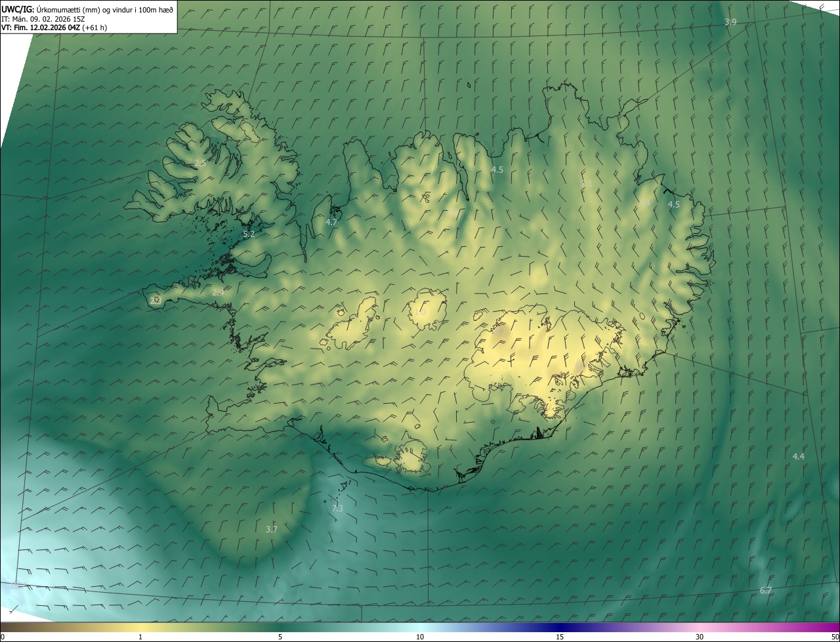
Task: Click the 4.4 precipitation value label
Action: tap(799, 456)
